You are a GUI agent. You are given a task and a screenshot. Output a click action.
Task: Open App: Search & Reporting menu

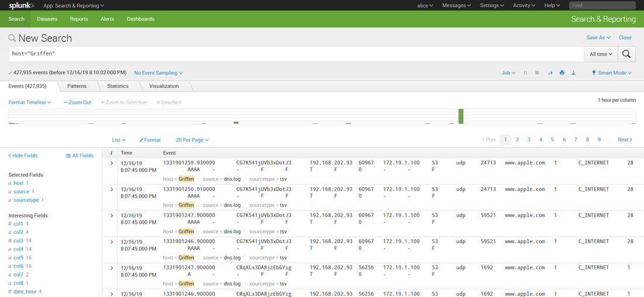(x=74, y=5)
